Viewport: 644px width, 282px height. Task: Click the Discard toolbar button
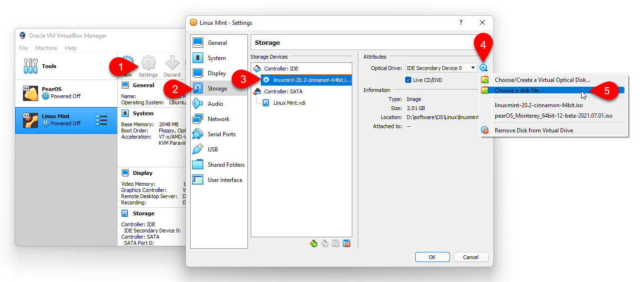(172, 67)
